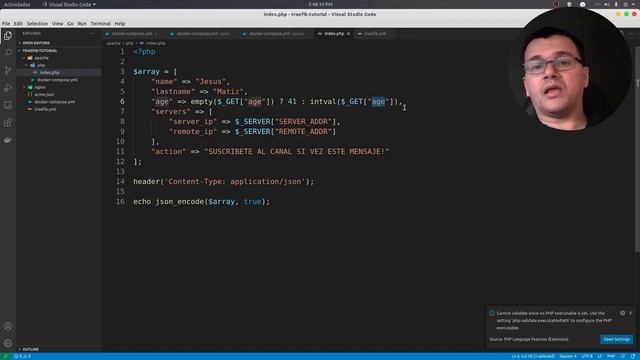The width and height of the screenshot is (640, 360).
Task: Open the Docker view in activity bar
Action: pos(8,140)
